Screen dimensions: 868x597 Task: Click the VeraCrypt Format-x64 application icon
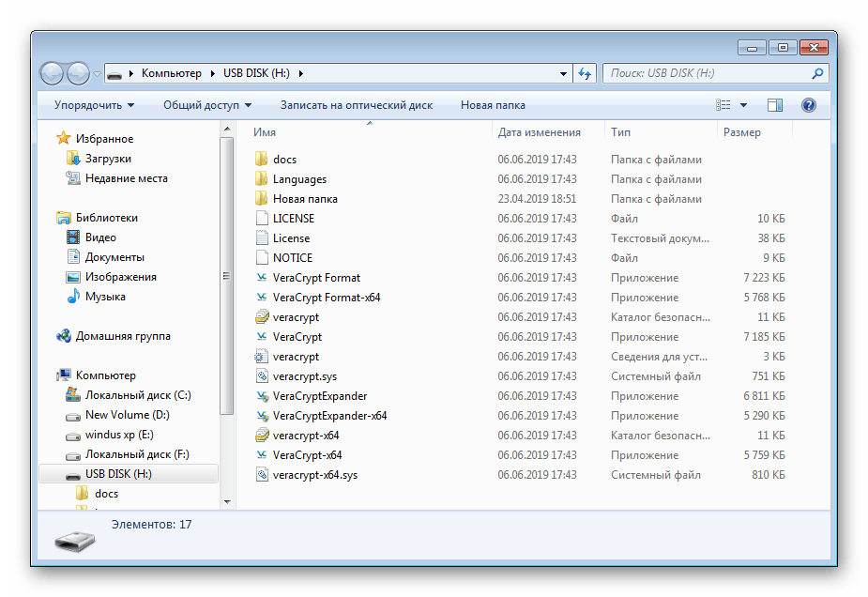click(x=262, y=298)
